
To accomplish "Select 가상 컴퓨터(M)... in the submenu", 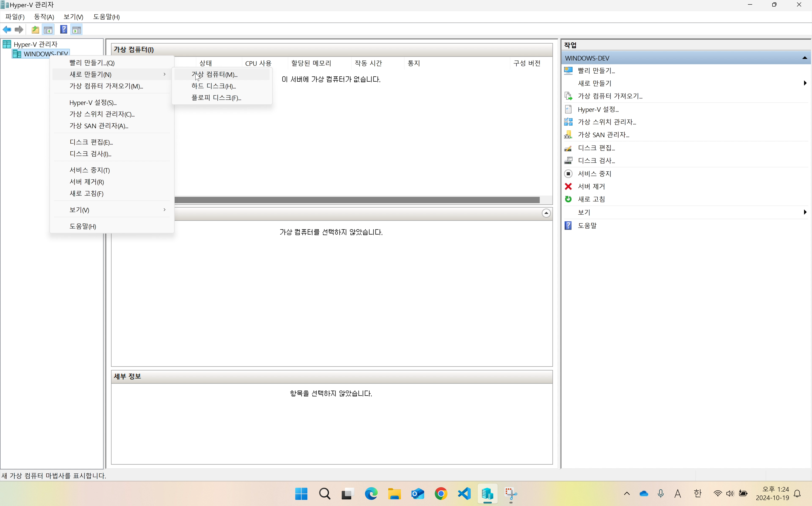I will (x=214, y=74).
